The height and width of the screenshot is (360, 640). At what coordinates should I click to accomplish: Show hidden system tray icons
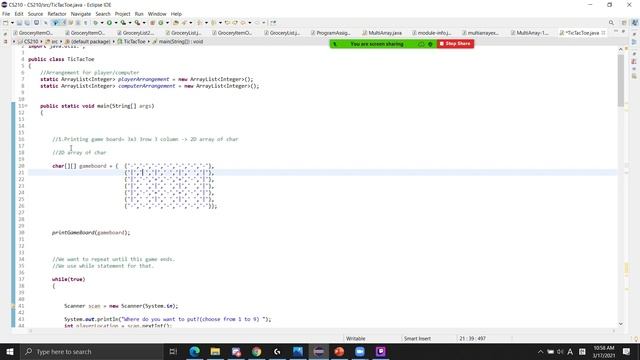540,351
